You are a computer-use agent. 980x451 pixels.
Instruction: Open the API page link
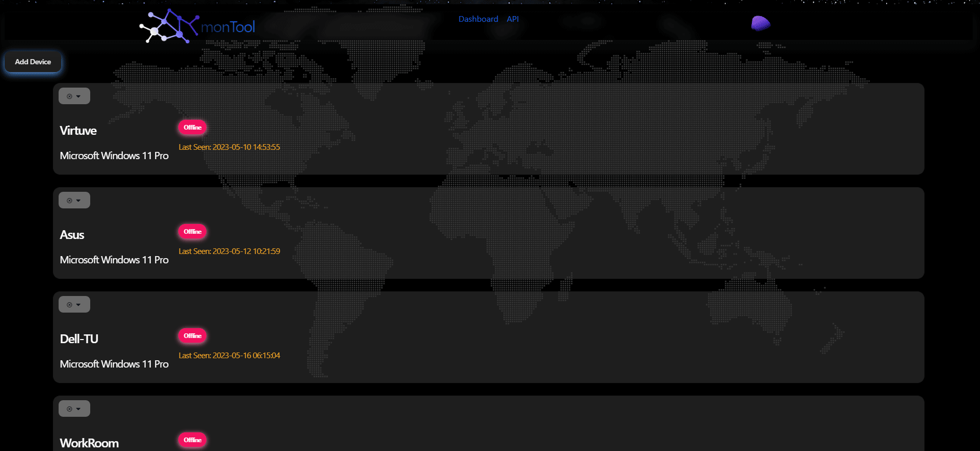pos(512,19)
